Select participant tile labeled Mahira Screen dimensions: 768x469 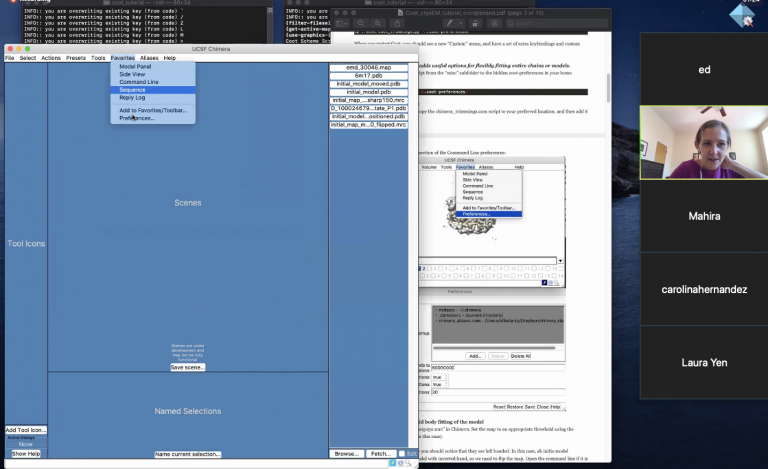[704, 216]
